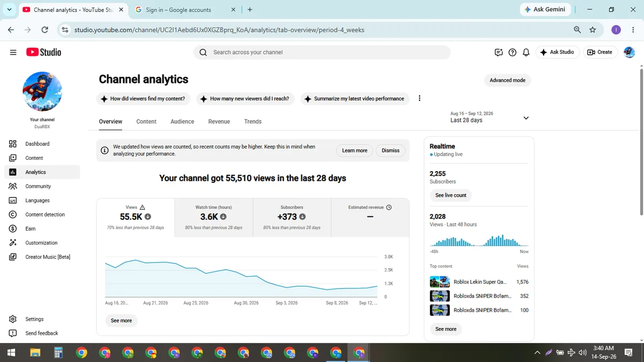Click See live count button
Image resolution: width=644 pixels, height=362 pixels.
coord(451,195)
